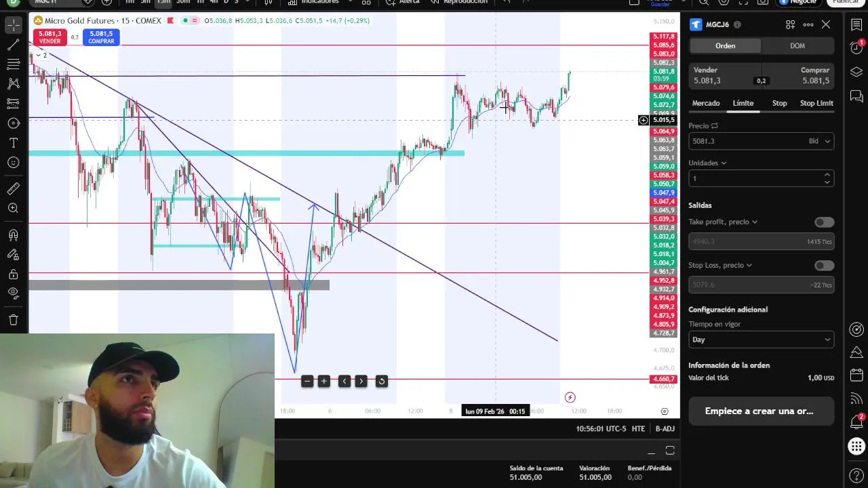Image resolution: width=868 pixels, height=488 pixels.
Task: Activate the zoom-in tool
Action: 13,208
